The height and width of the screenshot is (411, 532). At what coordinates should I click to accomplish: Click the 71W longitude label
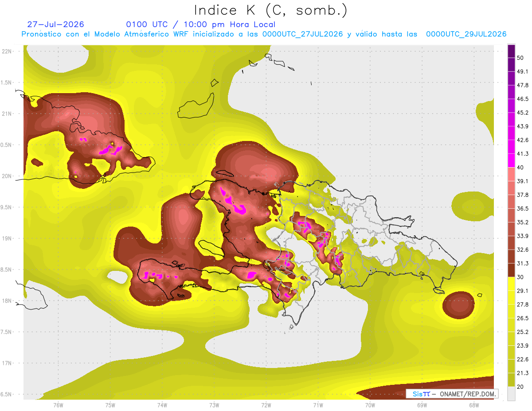point(318,405)
